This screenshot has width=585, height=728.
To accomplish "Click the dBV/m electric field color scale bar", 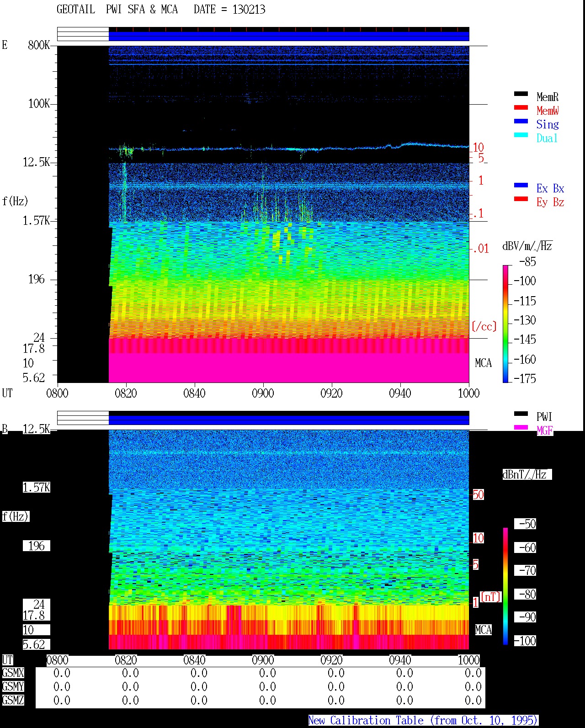I will (505, 324).
